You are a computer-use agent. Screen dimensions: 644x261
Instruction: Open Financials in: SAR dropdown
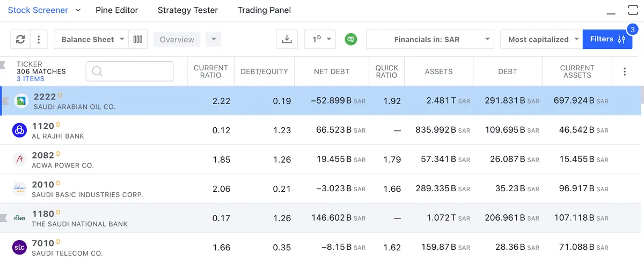pos(430,39)
